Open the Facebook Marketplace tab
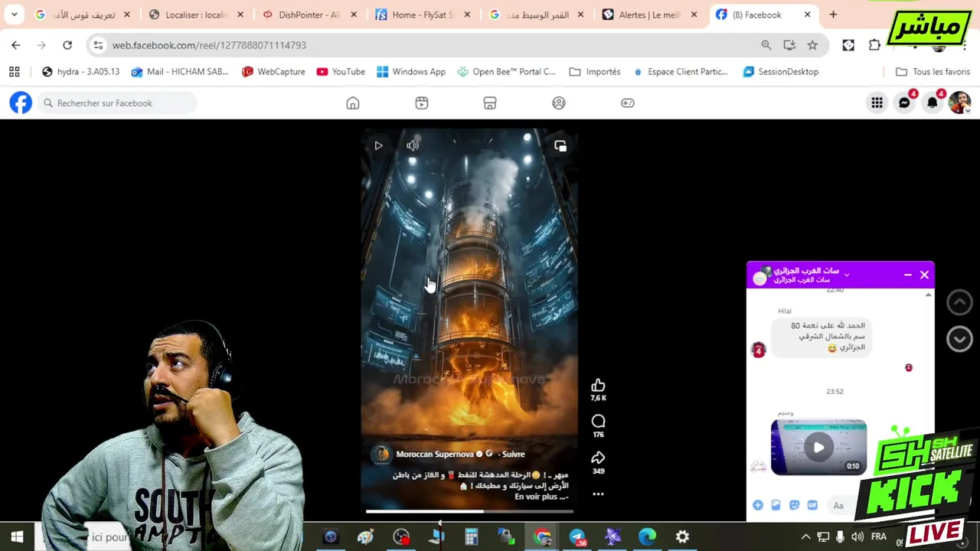This screenshot has height=551, width=980. click(490, 103)
